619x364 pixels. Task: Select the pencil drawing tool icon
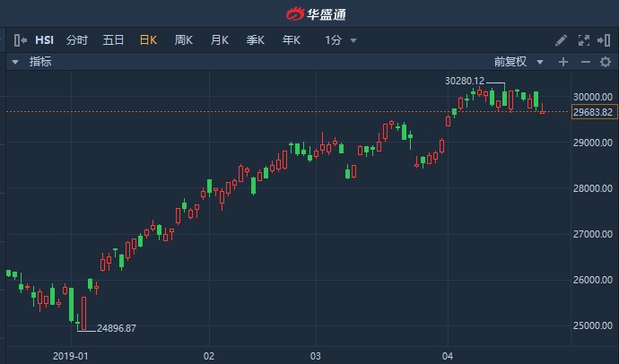point(562,40)
